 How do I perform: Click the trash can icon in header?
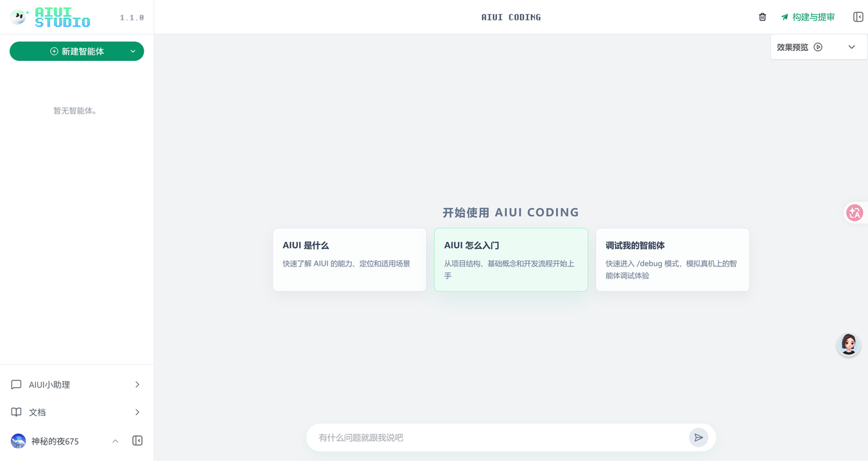coord(762,17)
